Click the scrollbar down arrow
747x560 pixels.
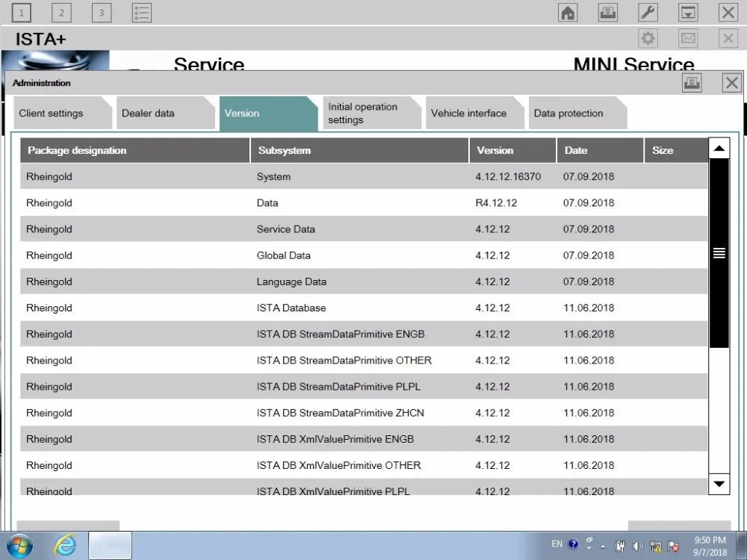tap(719, 484)
